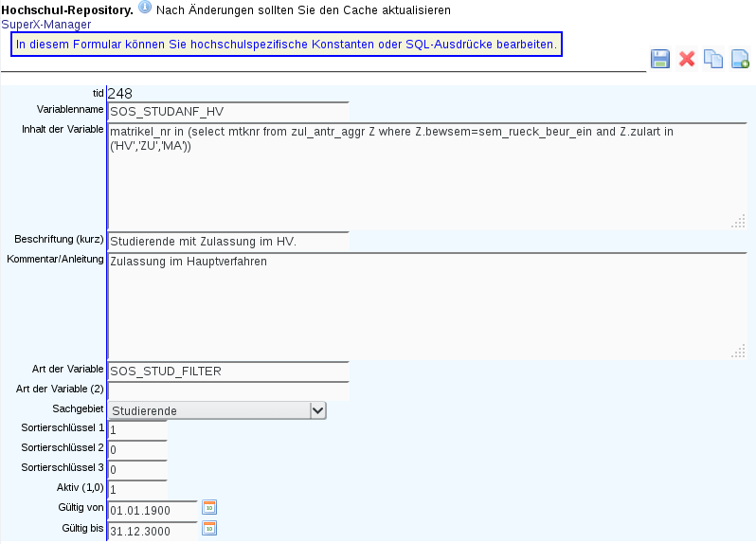756x544 pixels.
Task: Click the Sortierschlüssel 2 field
Action: (x=137, y=450)
